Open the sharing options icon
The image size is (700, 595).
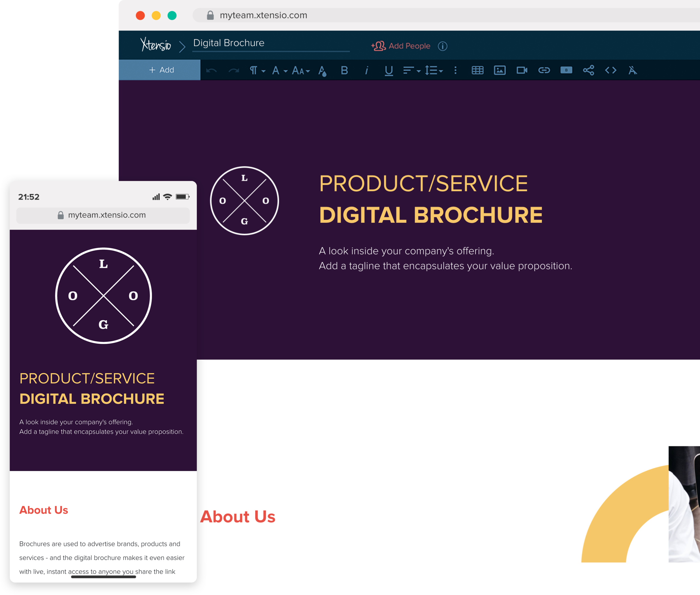pyautogui.click(x=588, y=70)
